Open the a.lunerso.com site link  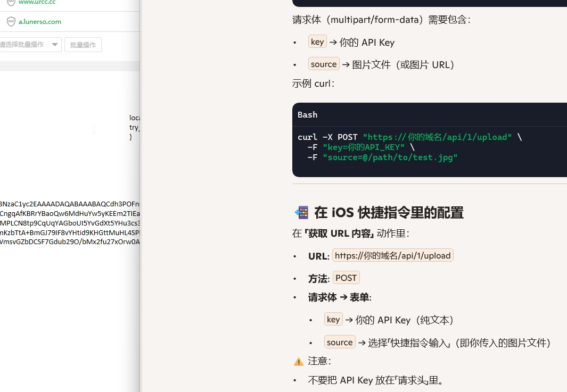pos(40,22)
